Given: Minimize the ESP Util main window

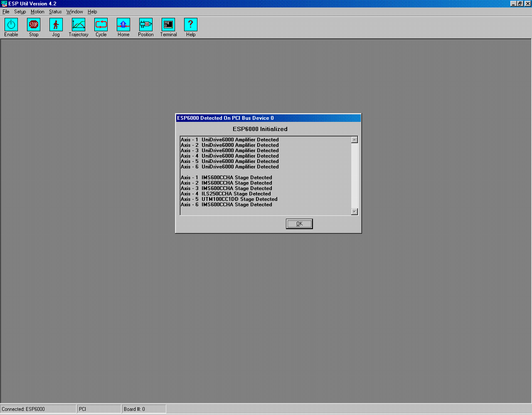Looking at the screenshot, I should pos(513,4).
